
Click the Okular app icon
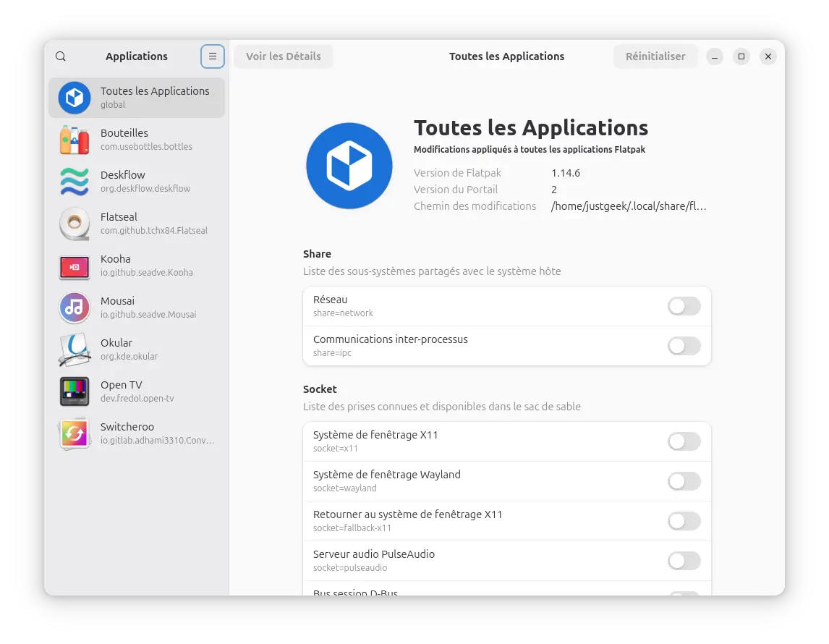click(75, 349)
